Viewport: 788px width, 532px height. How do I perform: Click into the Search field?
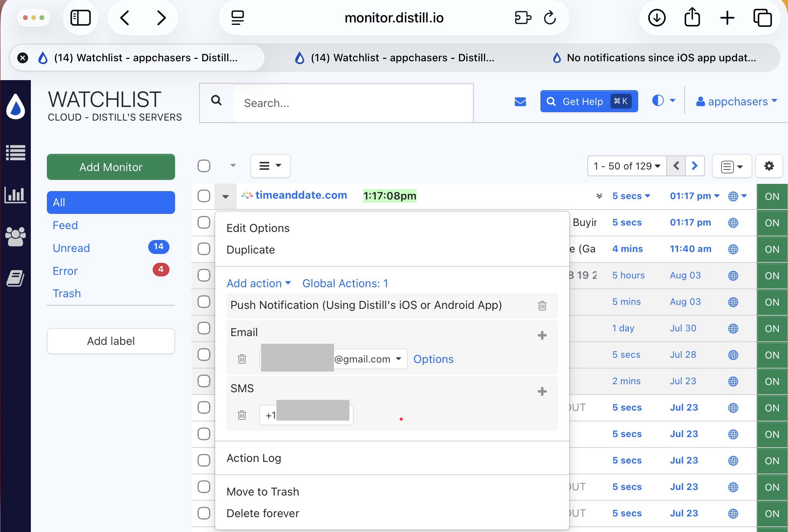tap(353, 103)
